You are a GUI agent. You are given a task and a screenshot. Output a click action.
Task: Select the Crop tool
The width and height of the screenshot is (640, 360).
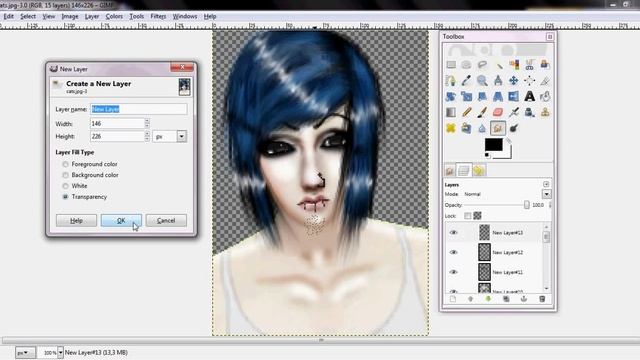[x=545, y=80]
